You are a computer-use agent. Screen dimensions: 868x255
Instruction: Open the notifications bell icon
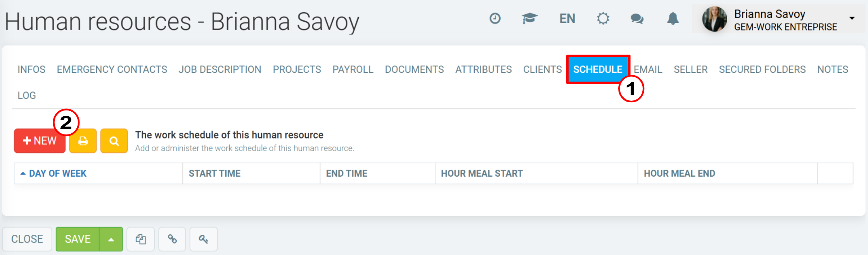pos(673,18)
